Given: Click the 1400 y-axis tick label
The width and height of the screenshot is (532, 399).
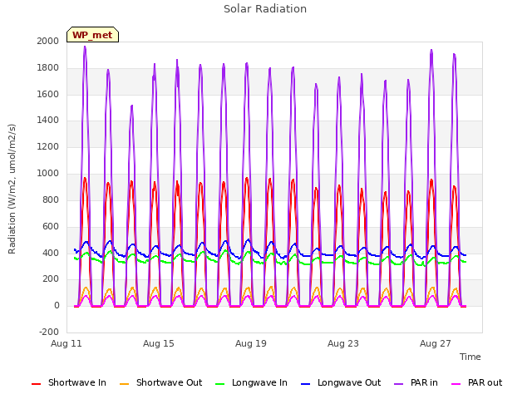Looking at the screenshot, I should click(x=48, y=120).
